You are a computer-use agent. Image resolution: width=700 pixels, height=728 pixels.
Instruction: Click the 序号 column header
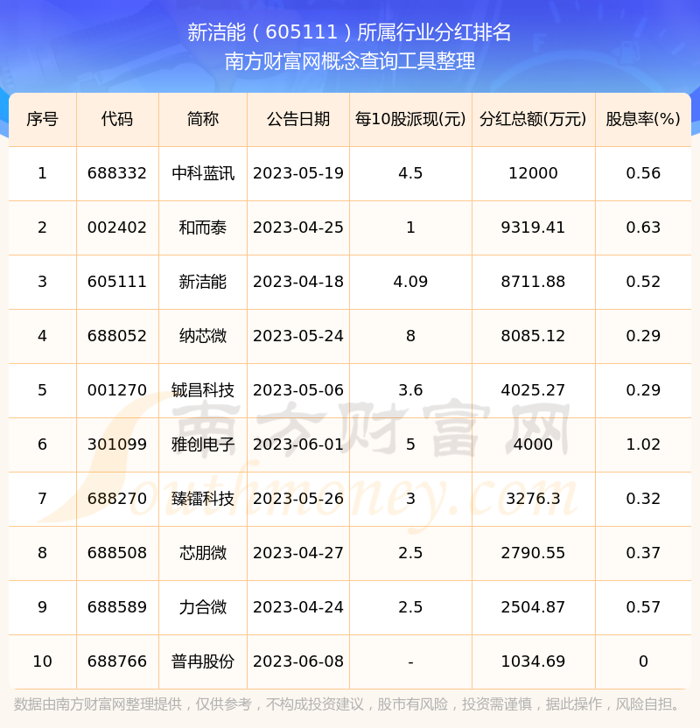[42, 119]
